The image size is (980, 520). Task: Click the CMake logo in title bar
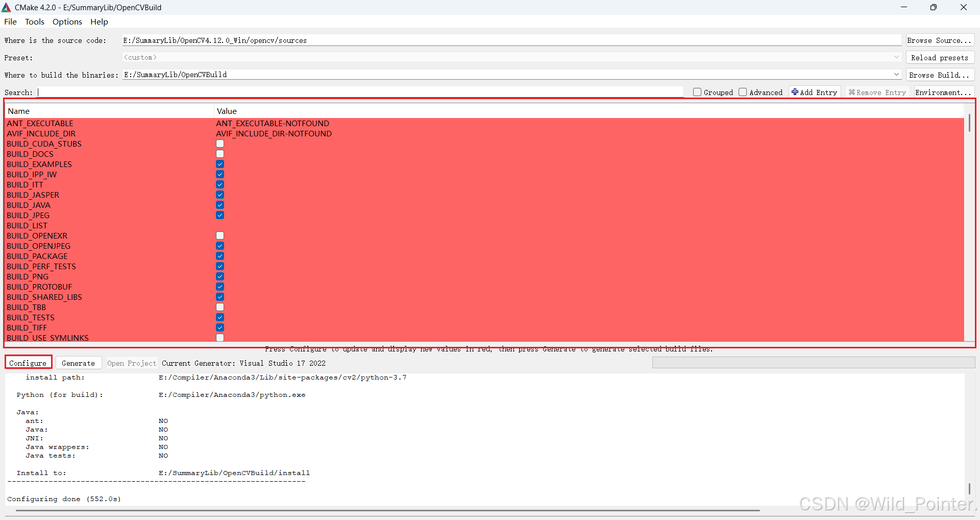pos(6,7)
